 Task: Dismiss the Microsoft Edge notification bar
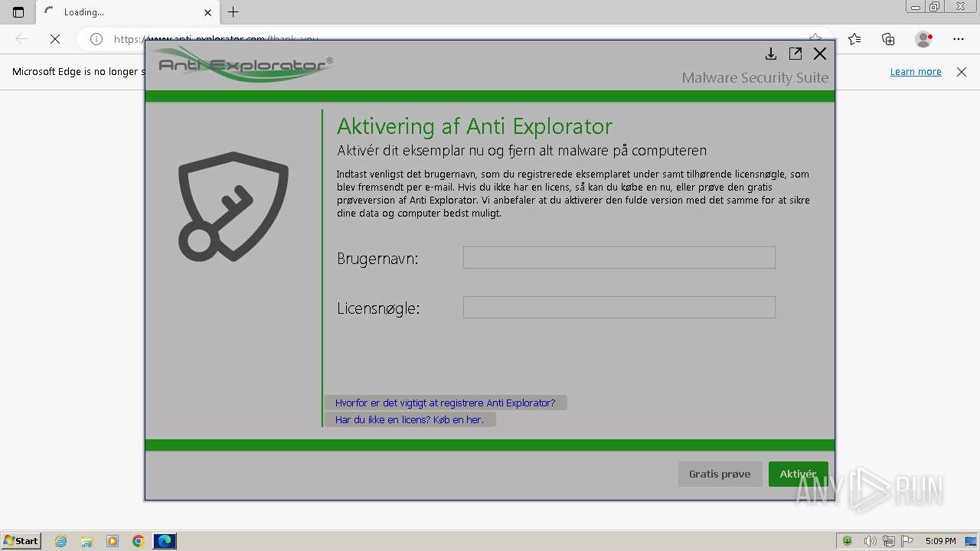[962, 72]
